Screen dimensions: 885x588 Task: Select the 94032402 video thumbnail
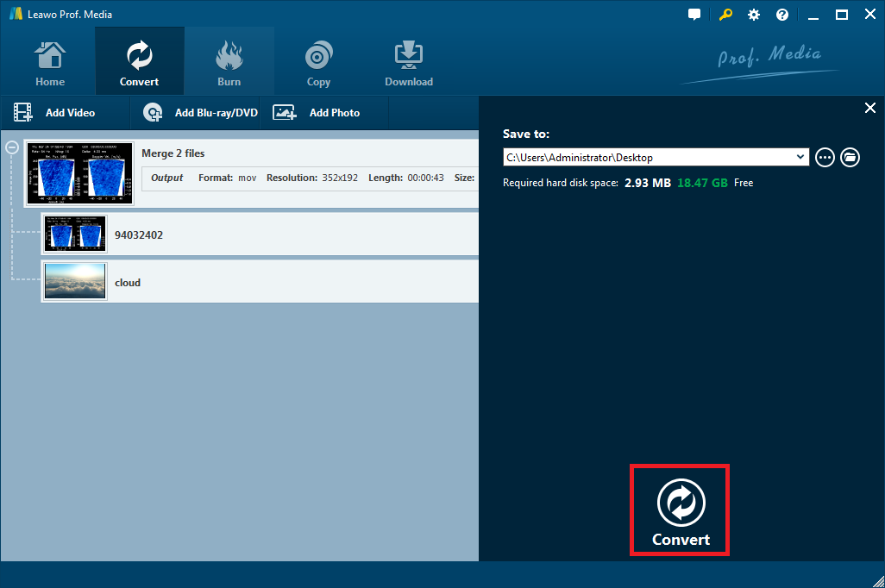coord(75,235)
